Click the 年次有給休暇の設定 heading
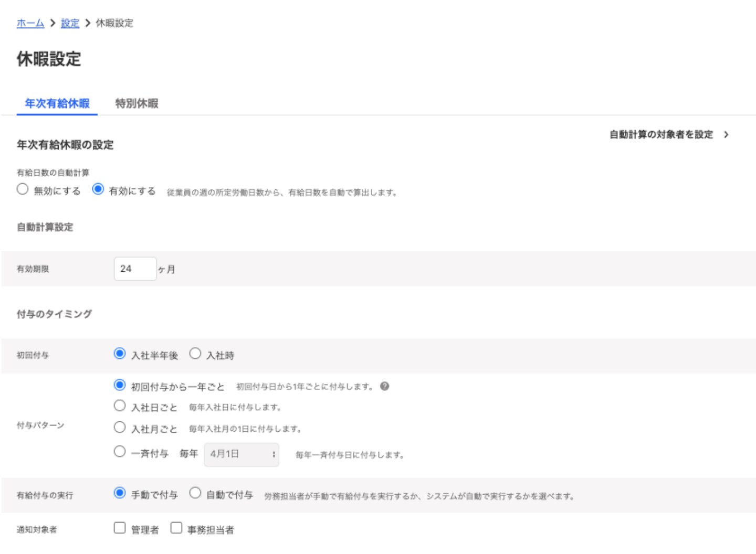756x554 pixels. [65, 145]
